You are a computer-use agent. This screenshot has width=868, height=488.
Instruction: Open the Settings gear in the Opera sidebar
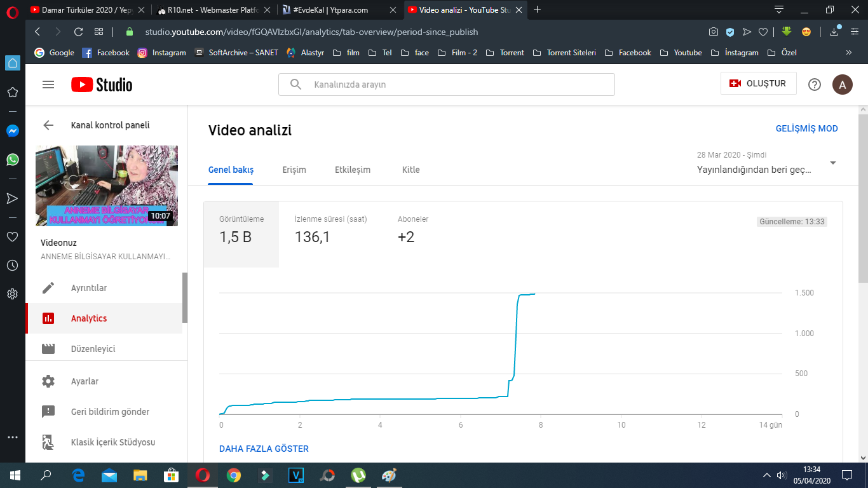pyautogui.click(x=13, y=294)
